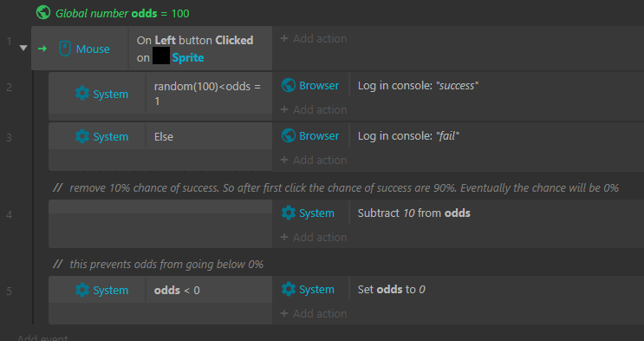Click Add action below Subtract 10 from odds
This screenshot has width=644, height=341.
click(x=314, y=237)
